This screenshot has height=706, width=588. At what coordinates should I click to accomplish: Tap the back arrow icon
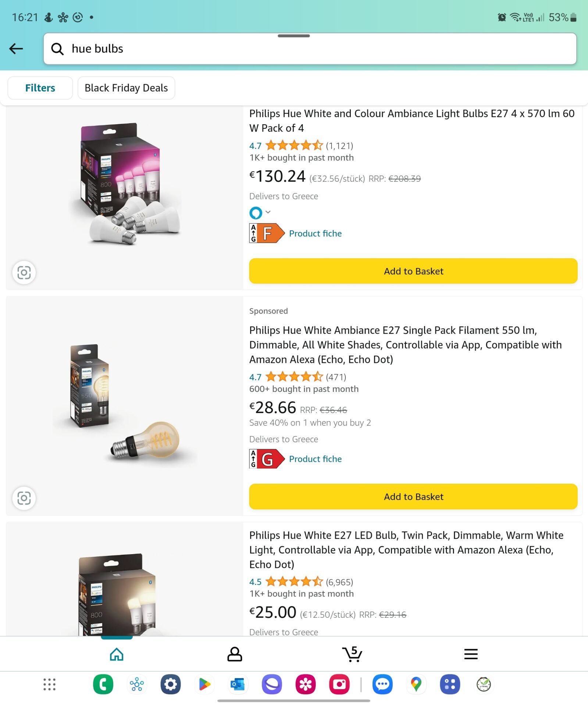16,49
